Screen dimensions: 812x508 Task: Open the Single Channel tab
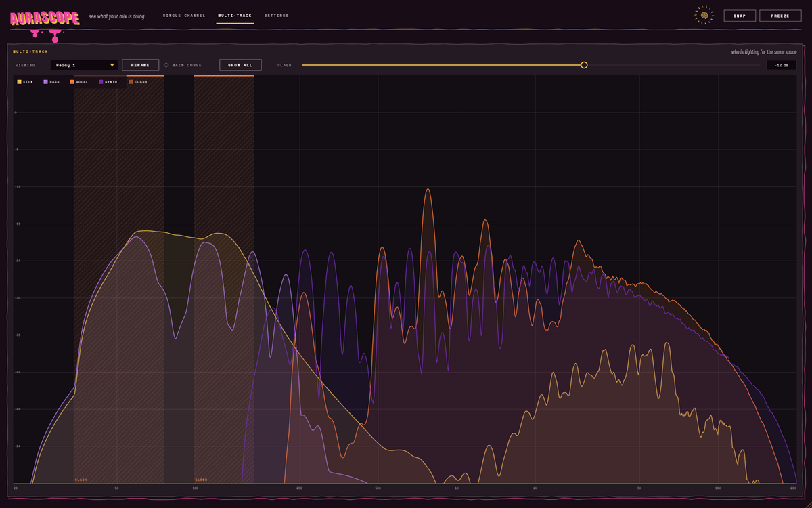tap(184, 16)
